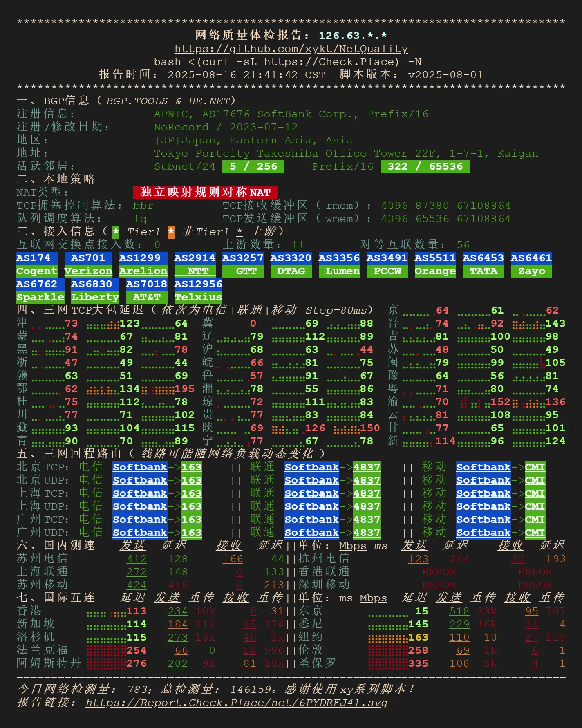Click the AS2914 badge
582x728 pixels.
pos(195,258)
